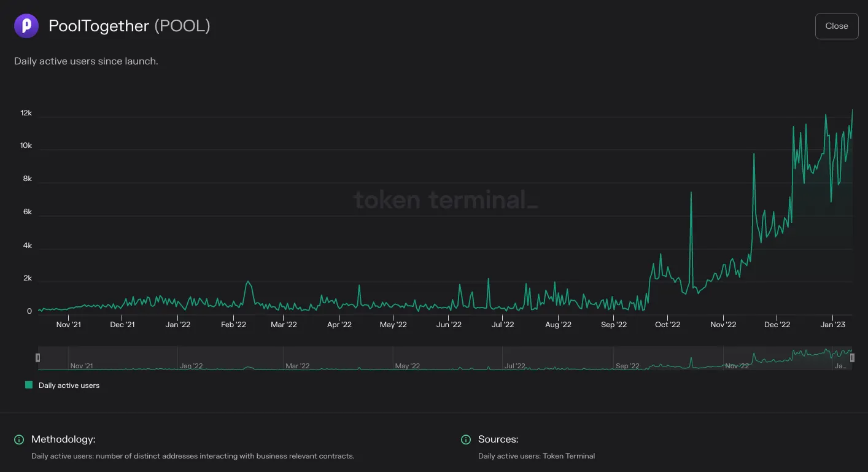Grab the right handle of the range navigator
Screen dimensions: 868x472
click(852, 358)
